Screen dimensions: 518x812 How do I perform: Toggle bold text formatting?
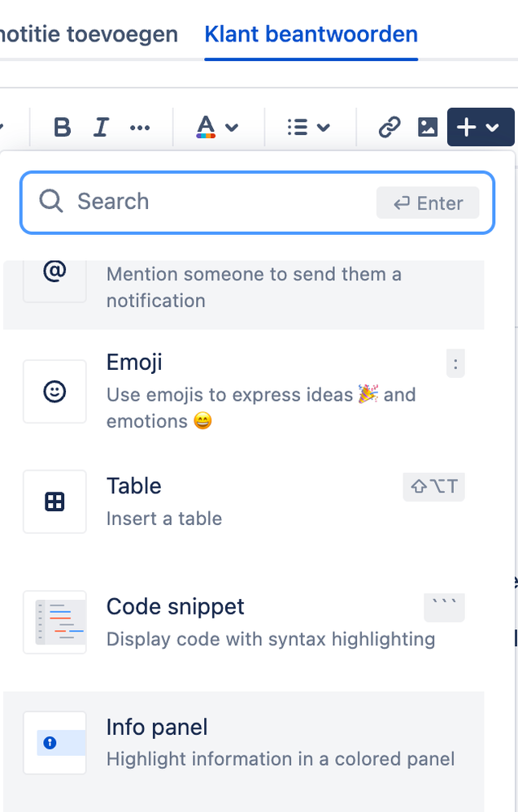(x=62, y=128)
